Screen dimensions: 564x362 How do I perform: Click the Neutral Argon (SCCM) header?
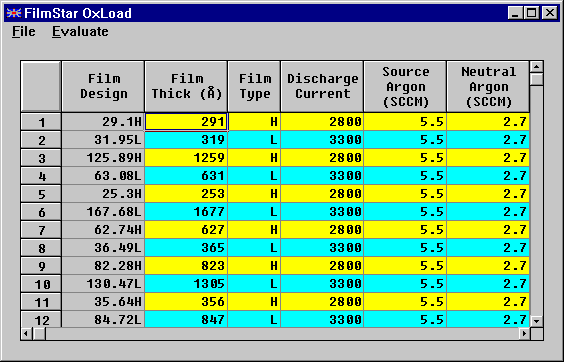(x=488, y=86)
